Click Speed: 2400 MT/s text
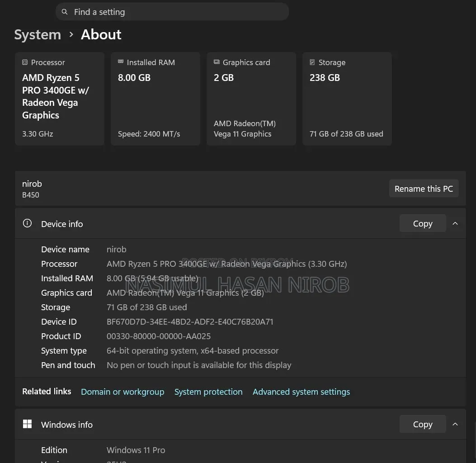Screen dimensions: 476x463 tap(149, 134)
